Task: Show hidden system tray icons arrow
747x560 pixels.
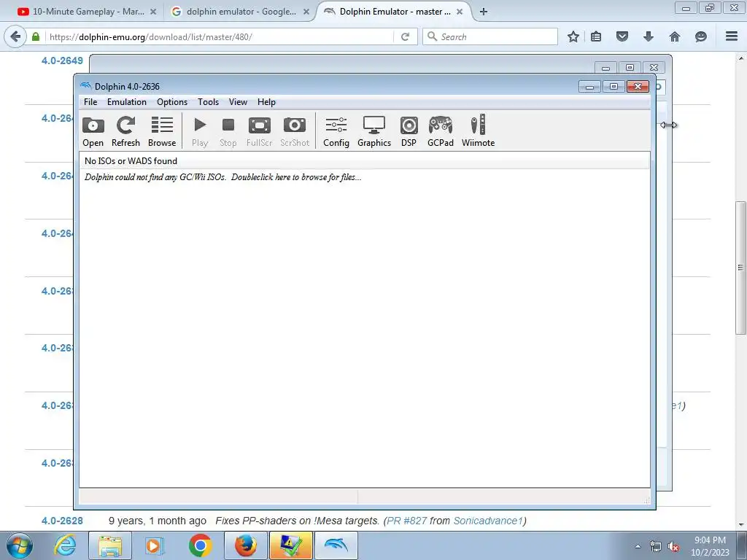Action: coord(638,546)
